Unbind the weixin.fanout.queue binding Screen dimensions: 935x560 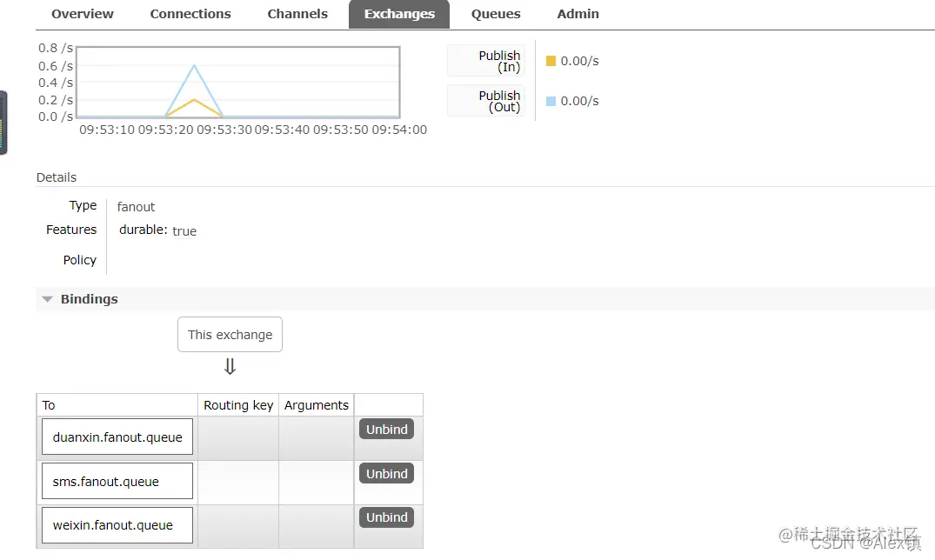pyautogui.click(x=386, y=517)
